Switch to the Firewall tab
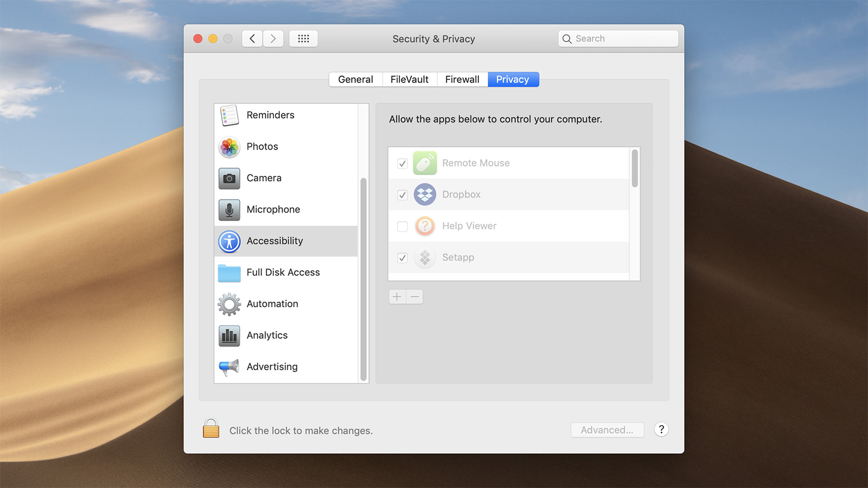Image resolution: width=868 pixels, height=488 pixels. (x=462, y=79)
